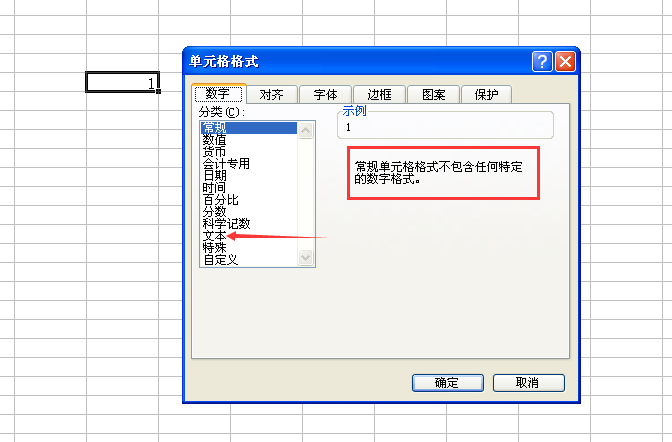This screenshot has width=672, height=442.
Task: Click the category list scroll down arrow
Action: coord(306,258)
